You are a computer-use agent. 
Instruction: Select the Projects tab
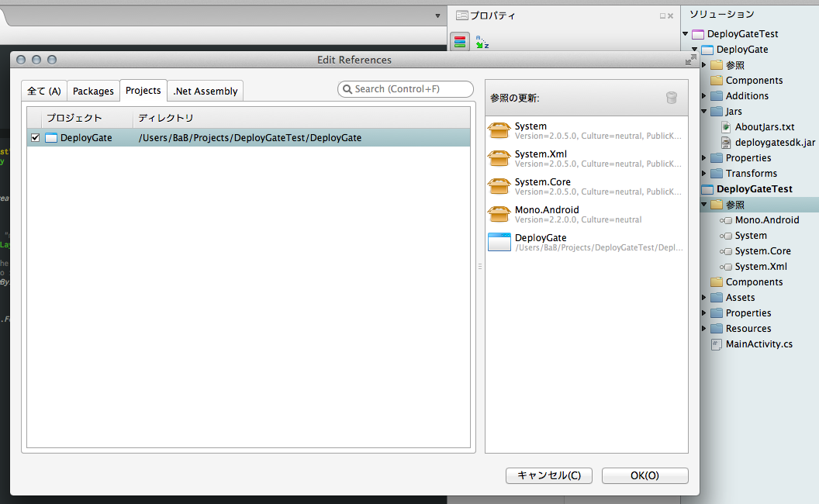coord(143,91)
